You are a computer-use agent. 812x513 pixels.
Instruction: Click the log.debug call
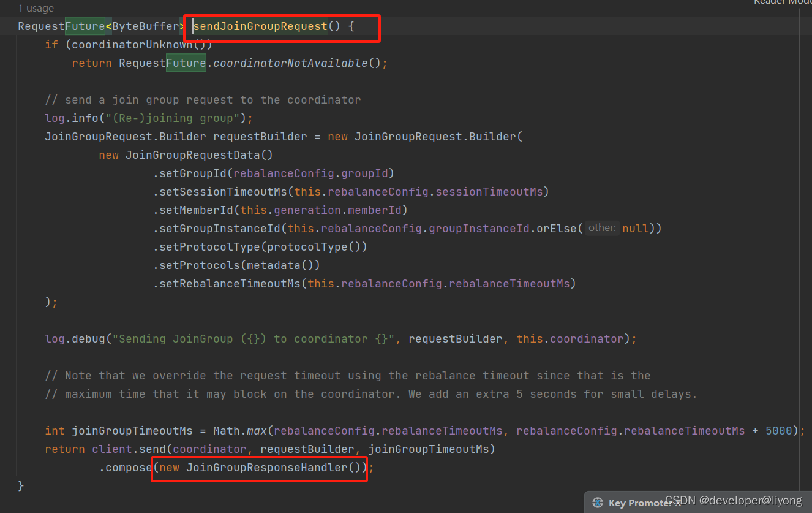[75, 339]
